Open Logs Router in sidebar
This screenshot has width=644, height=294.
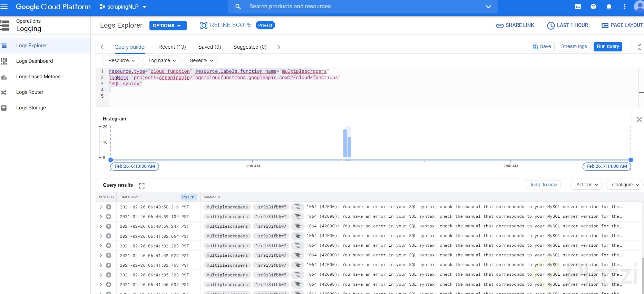pos(30,92)
